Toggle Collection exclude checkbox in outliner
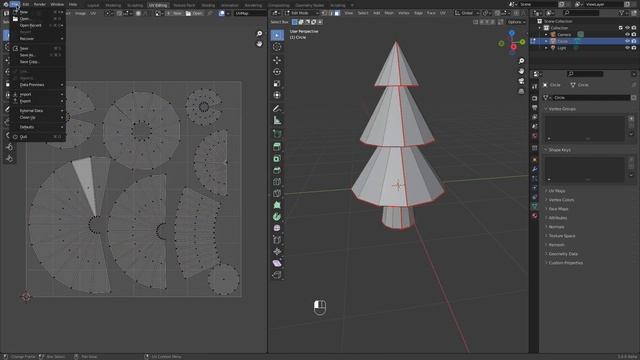This screenshot has height=360, width=640. point(620,28)
